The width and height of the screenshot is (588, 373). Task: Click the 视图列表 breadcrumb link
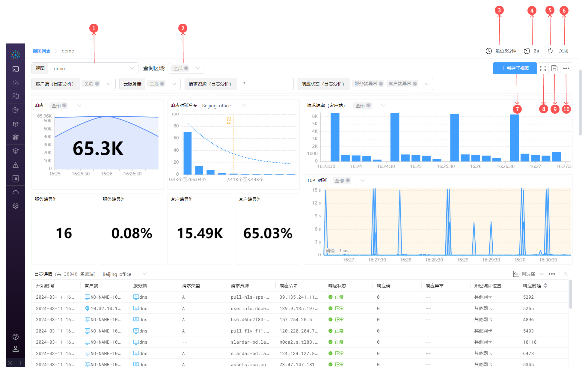click(x=41, y=51)
